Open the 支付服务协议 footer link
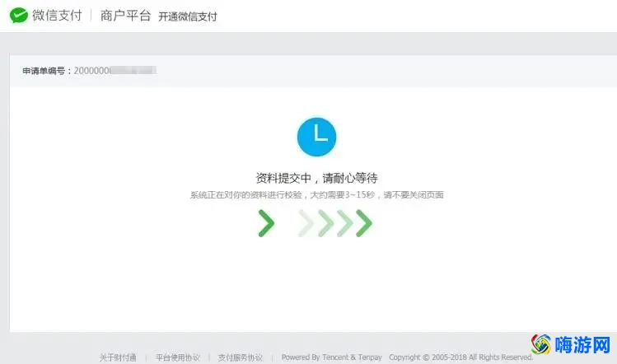Viewport: 617px width, 364px height. click(241, 357)
